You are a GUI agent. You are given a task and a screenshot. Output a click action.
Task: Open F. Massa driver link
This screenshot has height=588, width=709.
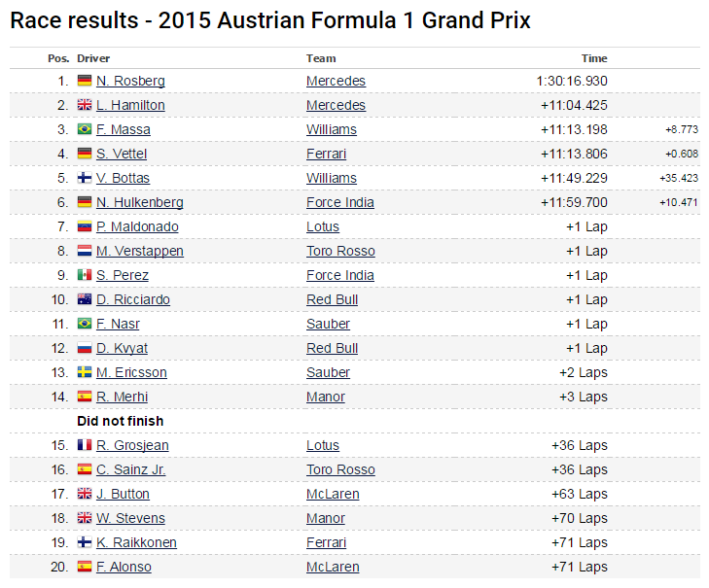coord(123,129)
